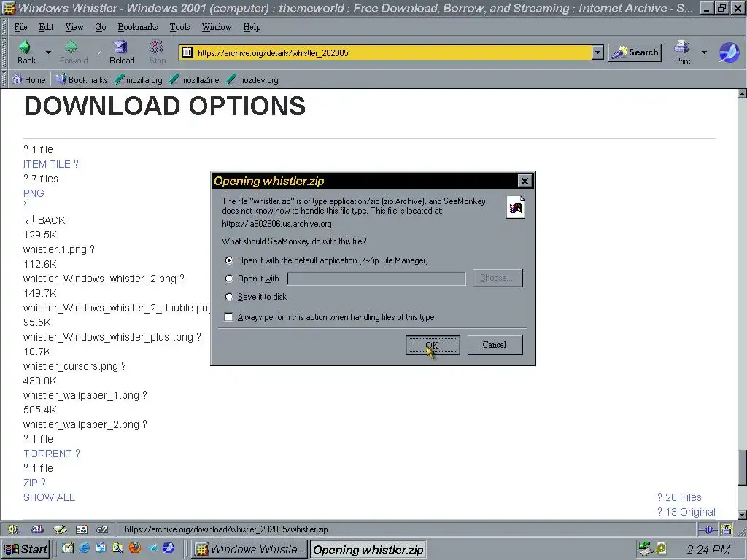
Task: Launch Internet Explorer from quick launch
Action: [x=85, y=548]
